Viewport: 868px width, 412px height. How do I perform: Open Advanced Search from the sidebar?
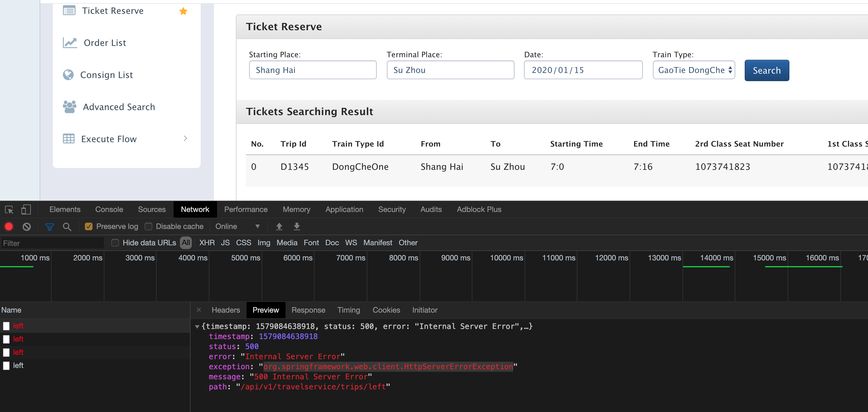coord(119,107)
